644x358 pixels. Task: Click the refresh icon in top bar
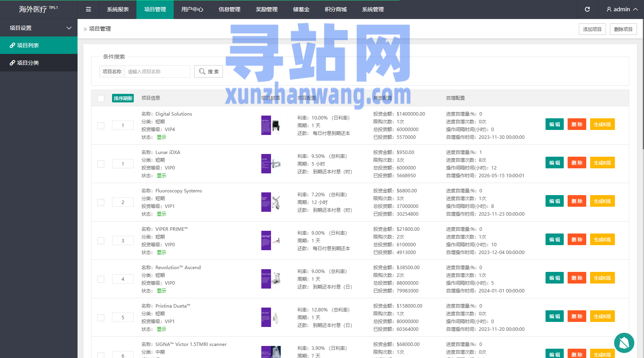coord(587,9)
